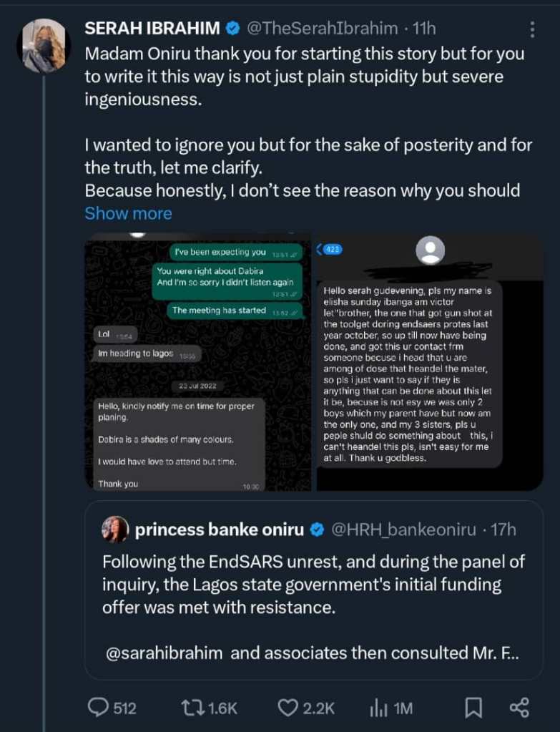Open the green WhatsApp chat screenshot

[197, 361]
